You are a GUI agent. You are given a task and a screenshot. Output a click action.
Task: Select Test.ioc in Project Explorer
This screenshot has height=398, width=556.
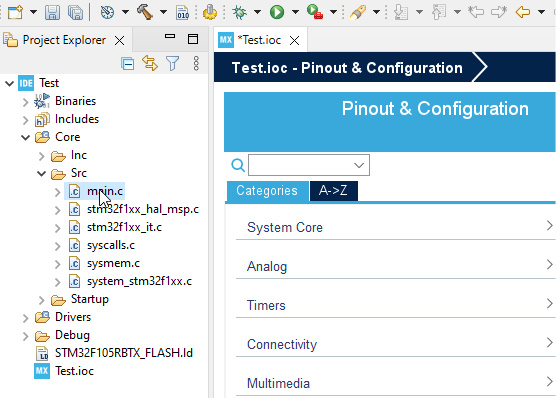(x=74, y=371)
